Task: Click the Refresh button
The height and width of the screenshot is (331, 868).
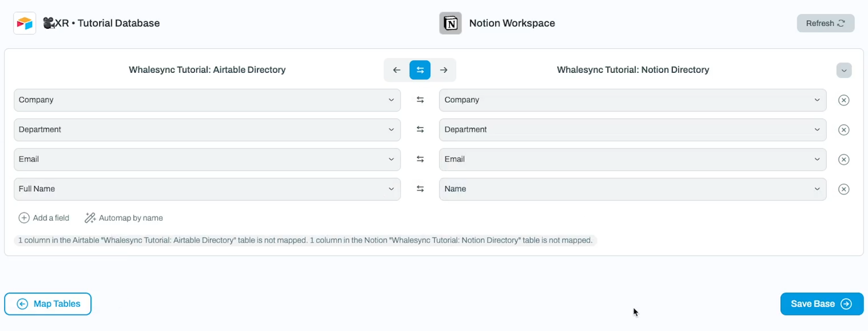Action: click(826, 23)
